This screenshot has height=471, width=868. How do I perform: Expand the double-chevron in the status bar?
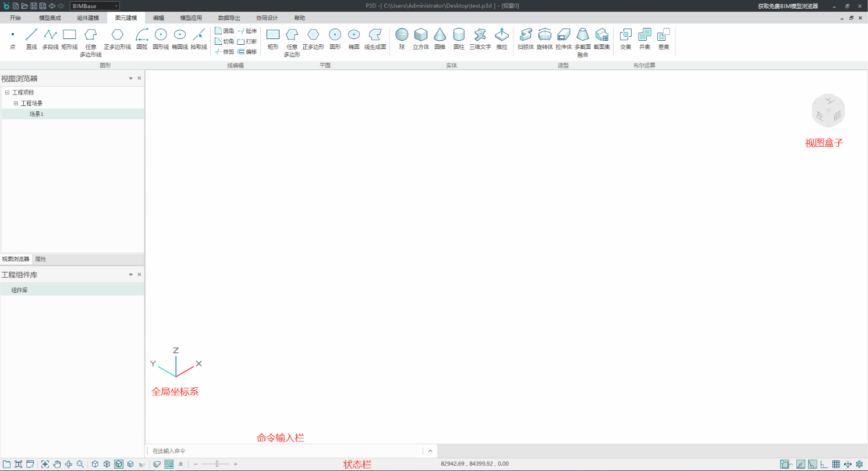point(181,464)
